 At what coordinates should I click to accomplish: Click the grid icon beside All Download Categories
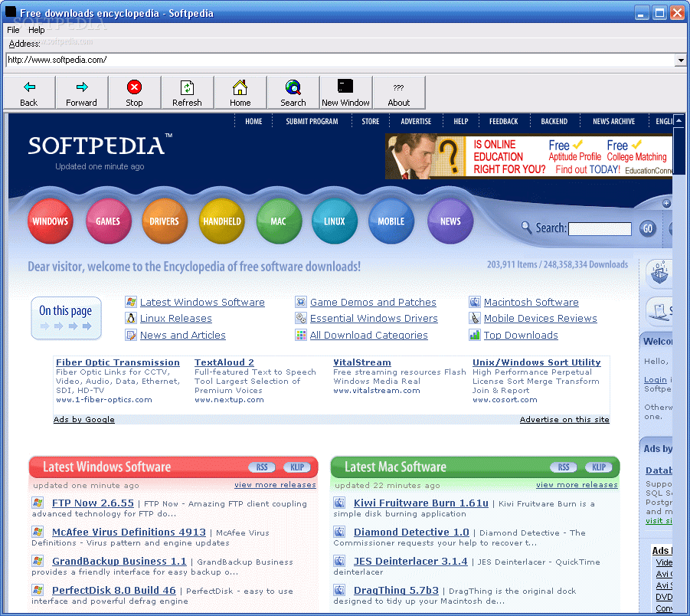(300, 335)
